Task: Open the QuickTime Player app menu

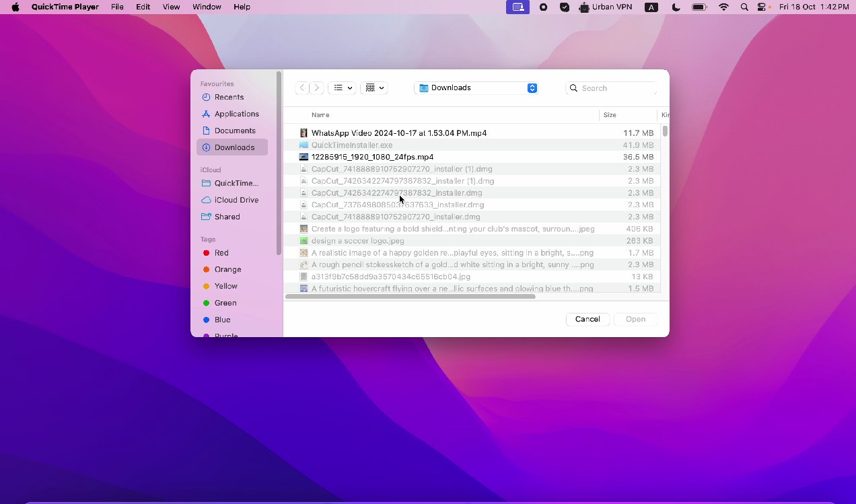Action: 65,7
